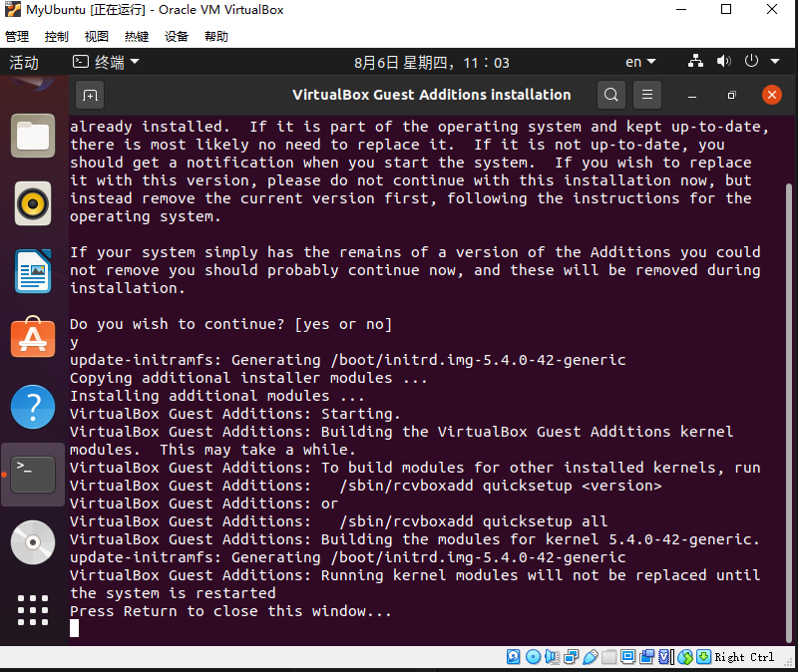Click the 活动 Activities button
This screenshot has height=672, width=798.
[24, 63]
